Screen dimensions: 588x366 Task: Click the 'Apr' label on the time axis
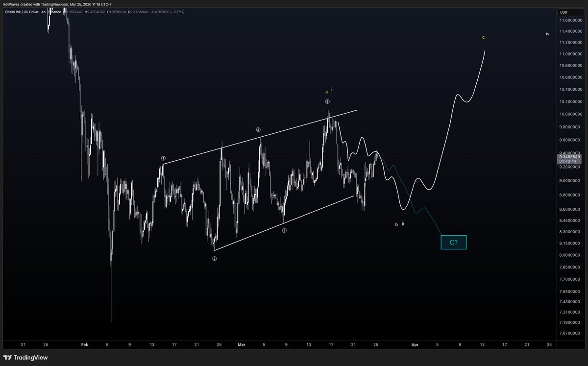click(x=415, y=344)
